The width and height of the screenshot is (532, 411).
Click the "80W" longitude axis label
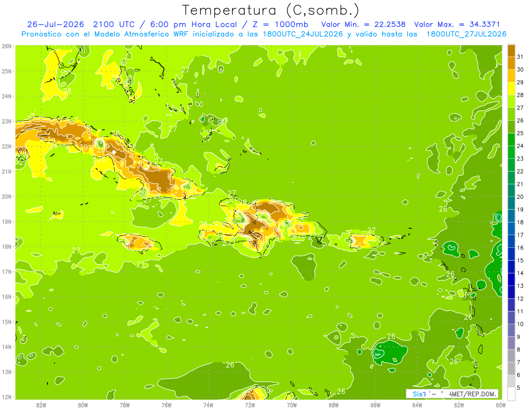tap(83, 405)
